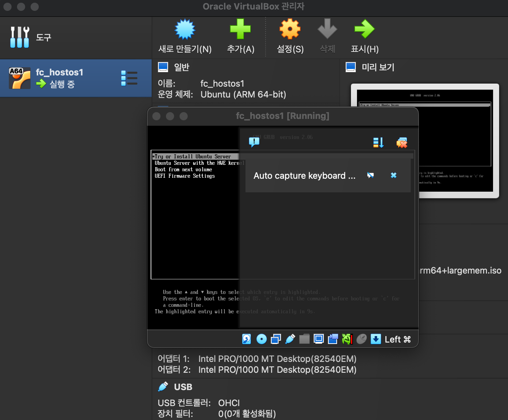Dismiss the Auto capture keyboard notification
This screenshot has height=420, width=508.
(x=393, y=175)
